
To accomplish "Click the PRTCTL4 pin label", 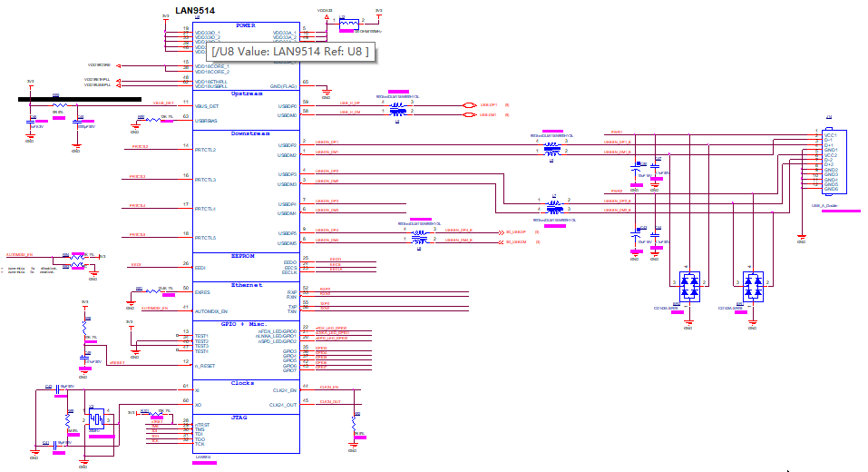I will click(205, 210).
